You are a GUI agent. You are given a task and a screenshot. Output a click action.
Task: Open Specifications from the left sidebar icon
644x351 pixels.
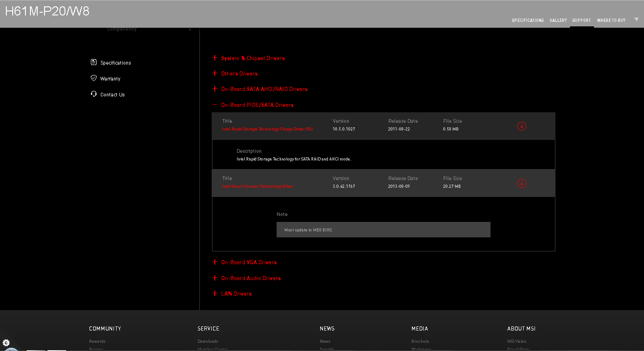pyautogui.click(x=94, y=62)
